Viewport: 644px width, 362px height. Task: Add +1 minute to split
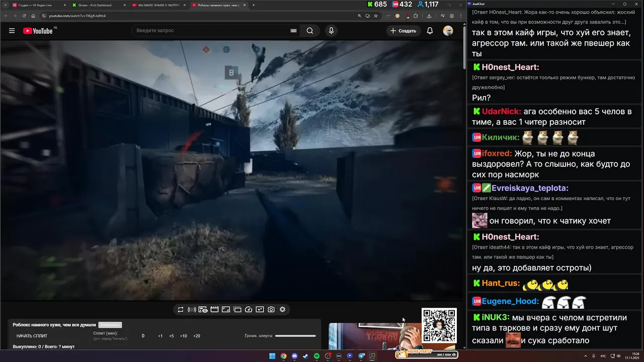[x=160, y=336]
